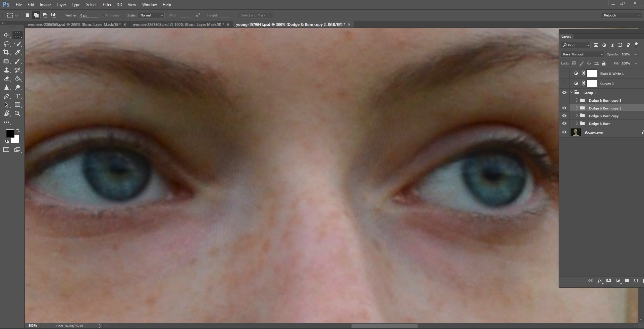Select the Horizontal Type tool
This screenshot has height=329, width=644.
point(17,96)
